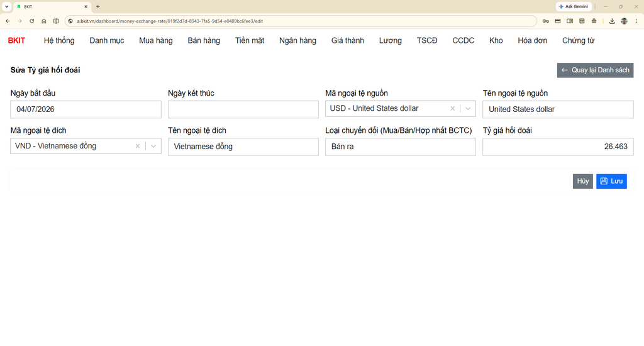The height and width of the screenshot is (346, 644).
Task: Click Ask Gemini button
Action: tap(574, 6)
